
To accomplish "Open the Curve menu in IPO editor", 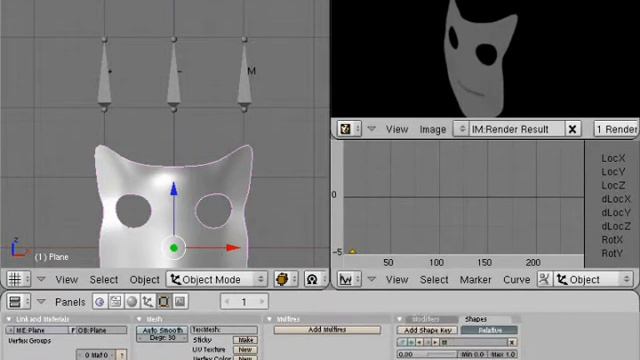I will click(516, 280).
